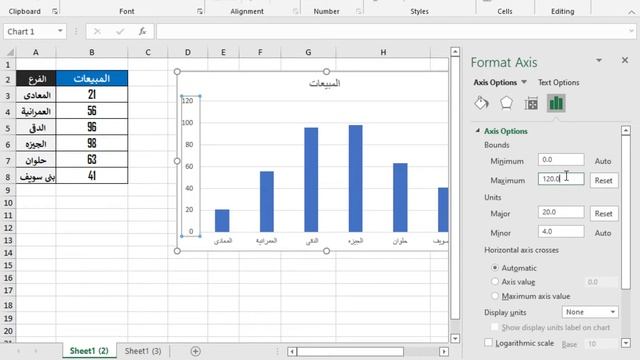Open the Number dialog launcher

point(358,11)
